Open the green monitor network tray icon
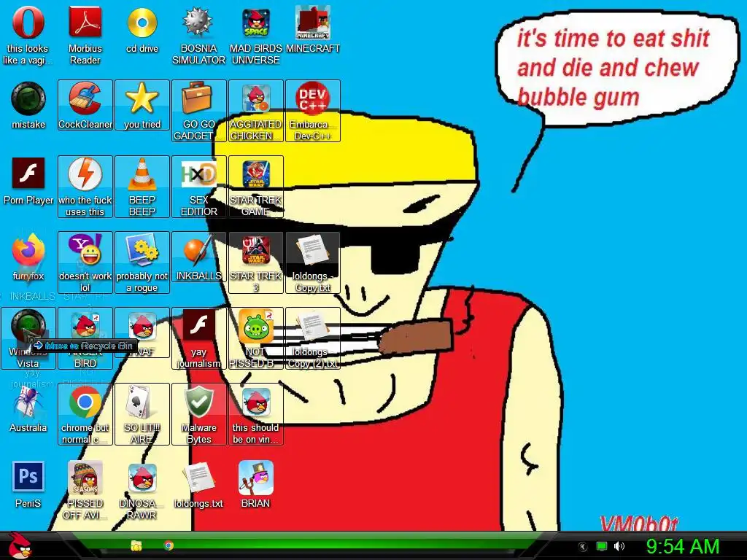The width and height of the screenshot is (747, 560). [602, 546]
